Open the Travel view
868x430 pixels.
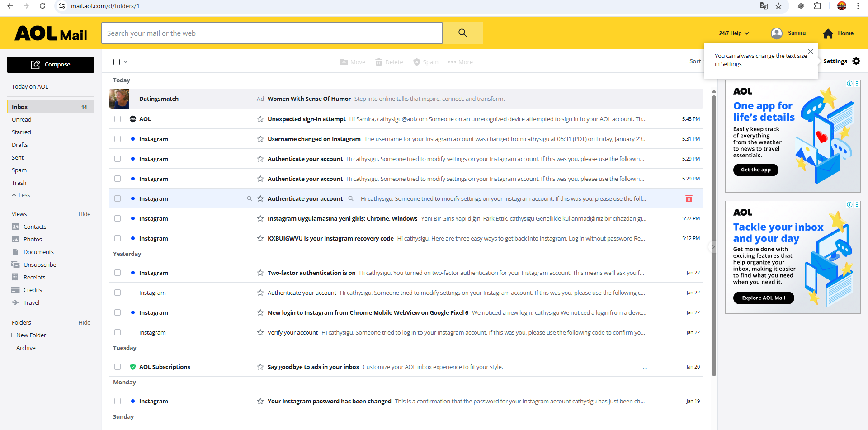31,302
